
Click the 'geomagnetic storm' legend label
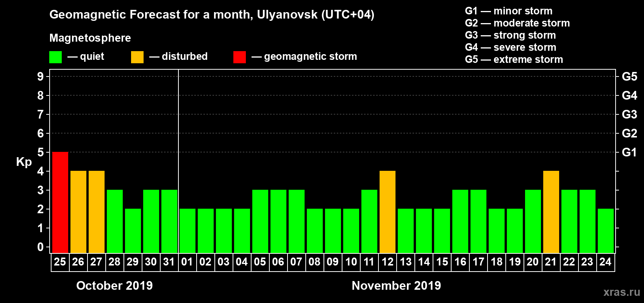310,56
